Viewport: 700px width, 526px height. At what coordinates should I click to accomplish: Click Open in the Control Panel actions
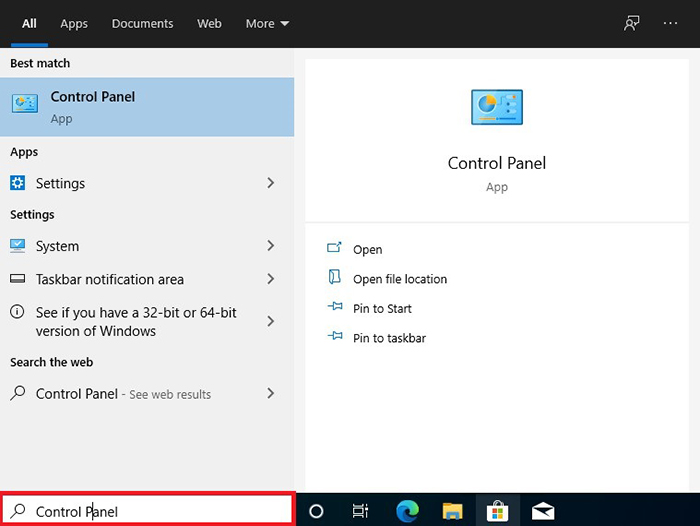[367, 249]
